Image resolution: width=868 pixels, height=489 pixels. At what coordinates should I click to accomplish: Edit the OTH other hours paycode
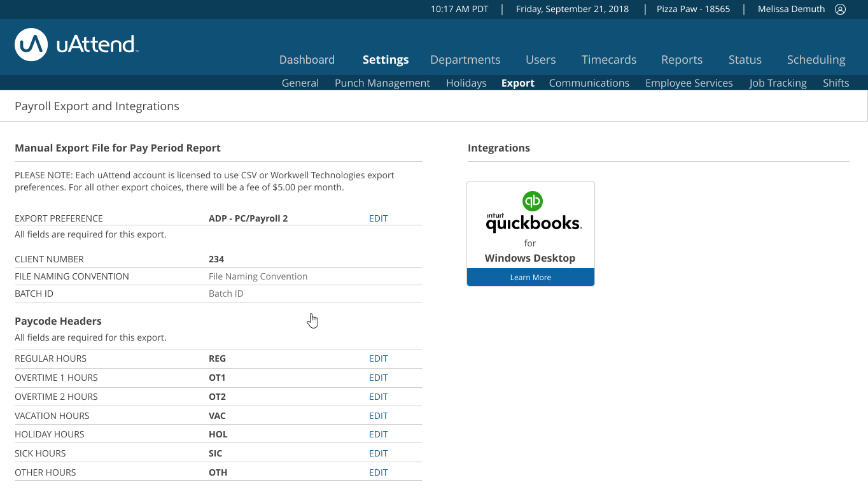click(378, 472)
